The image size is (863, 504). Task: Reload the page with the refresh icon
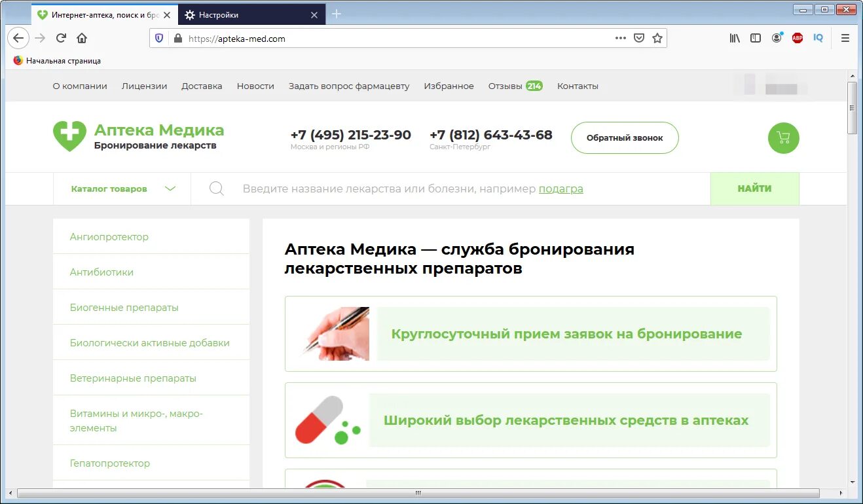tap(61, 38)
